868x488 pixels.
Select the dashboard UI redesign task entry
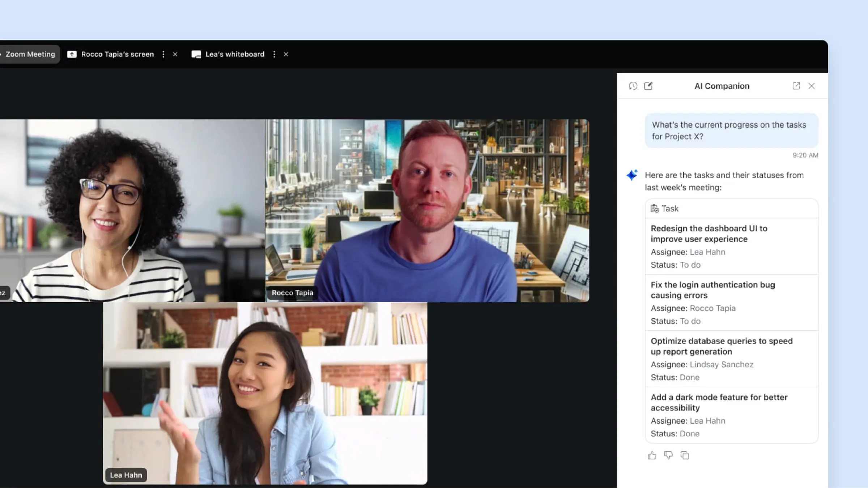(x=731, y=247)
